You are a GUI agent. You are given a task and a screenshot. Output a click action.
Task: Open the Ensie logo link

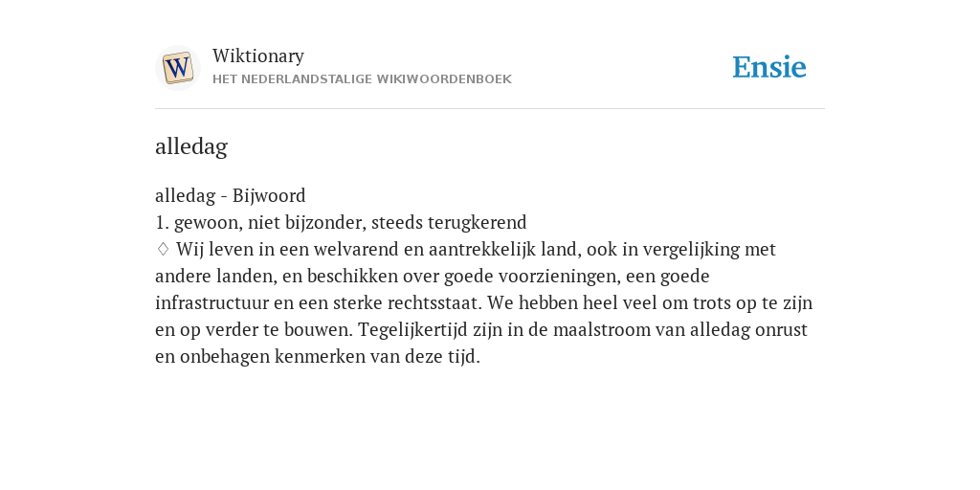769,67
